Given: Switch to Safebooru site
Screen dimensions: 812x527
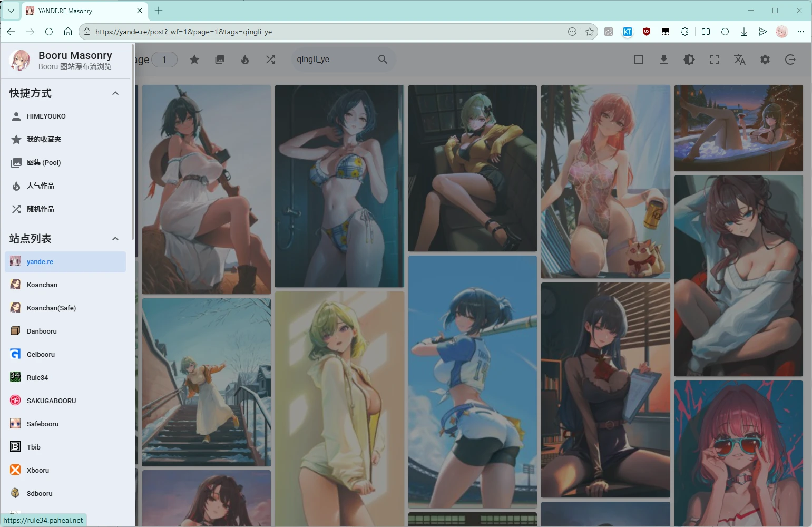Looking at the screenshot, I should coord(65,424).
